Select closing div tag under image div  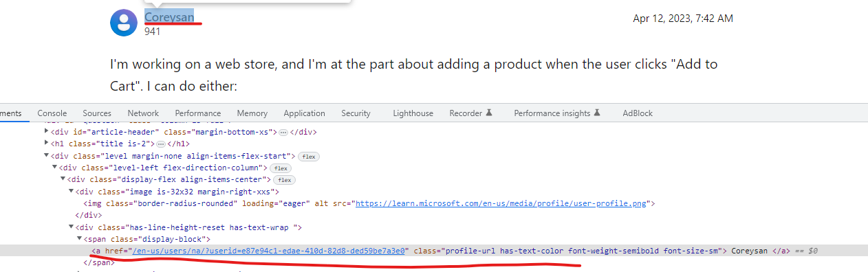434,215
